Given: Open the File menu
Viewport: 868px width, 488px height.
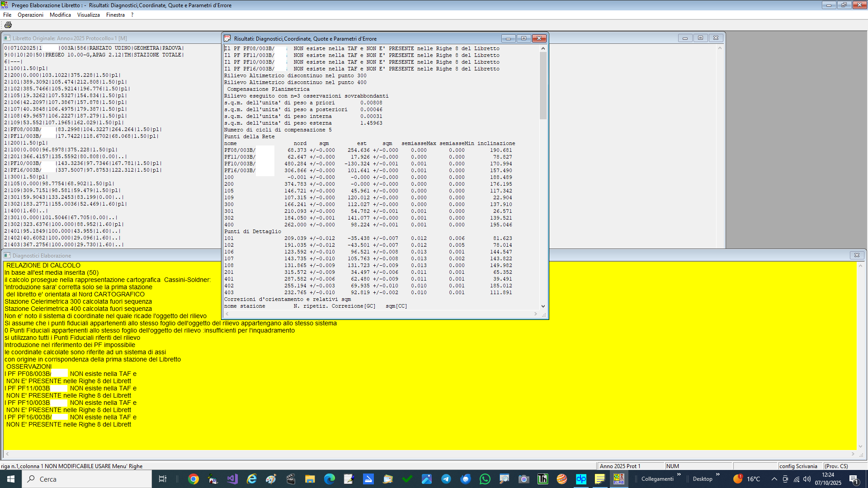Looking at the screenshot, I should click(x=7, y=15).
